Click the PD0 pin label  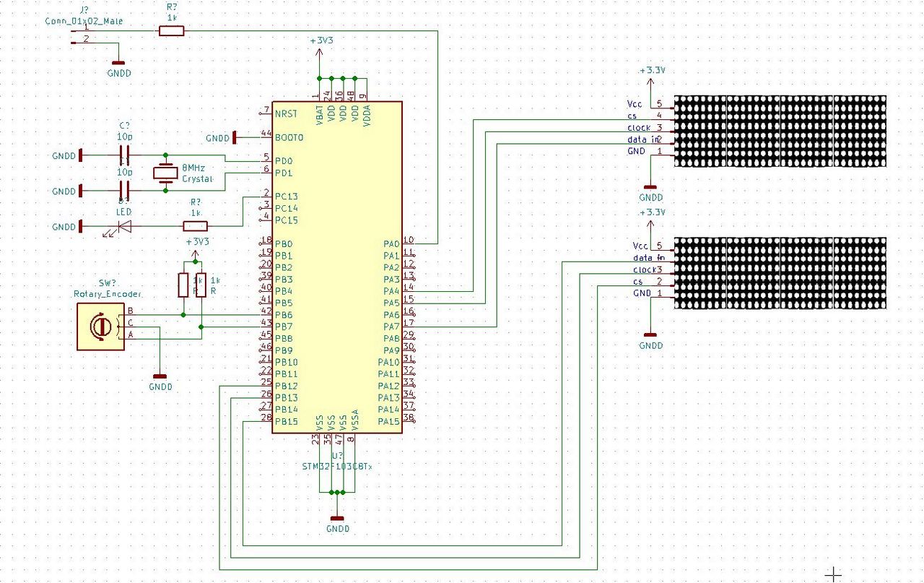coord(283,160)
